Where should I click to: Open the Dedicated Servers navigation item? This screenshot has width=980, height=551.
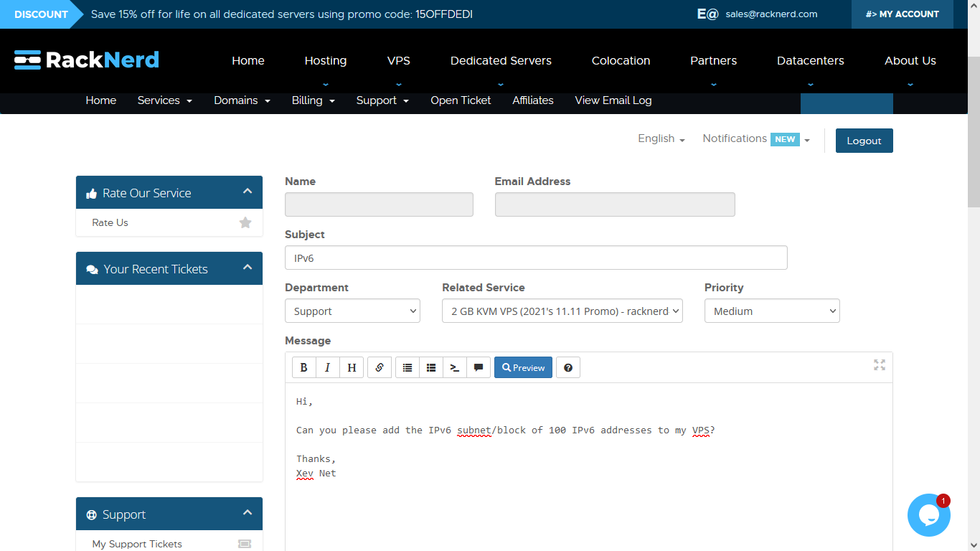click(x=501, y=61)
